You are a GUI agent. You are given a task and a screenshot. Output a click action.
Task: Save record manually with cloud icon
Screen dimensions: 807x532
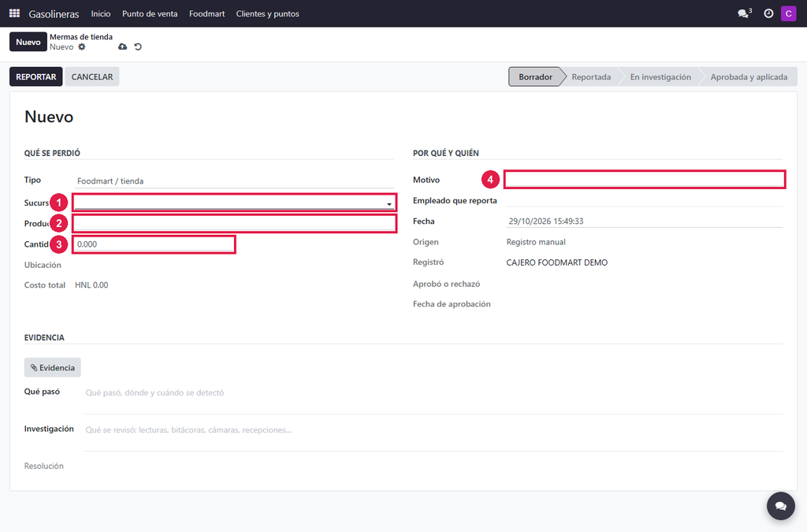[122, 47]
